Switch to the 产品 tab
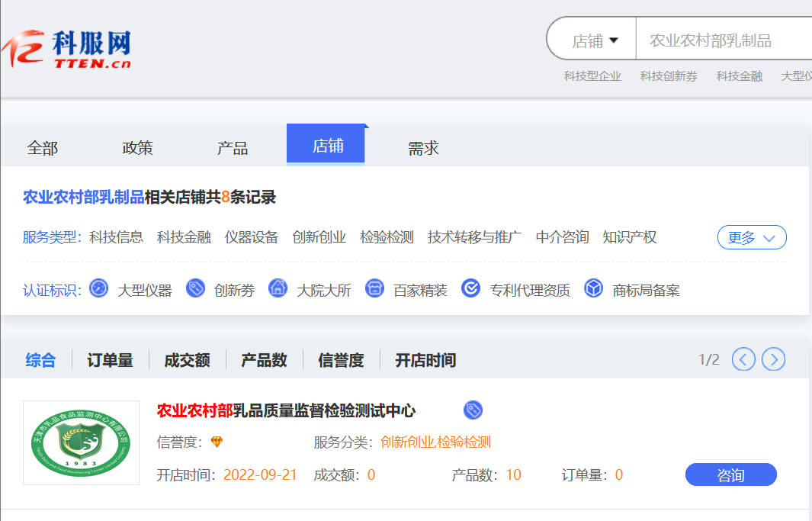Image resolution: width=812 pixels, height=521 pixels. [x=232, y=147]
